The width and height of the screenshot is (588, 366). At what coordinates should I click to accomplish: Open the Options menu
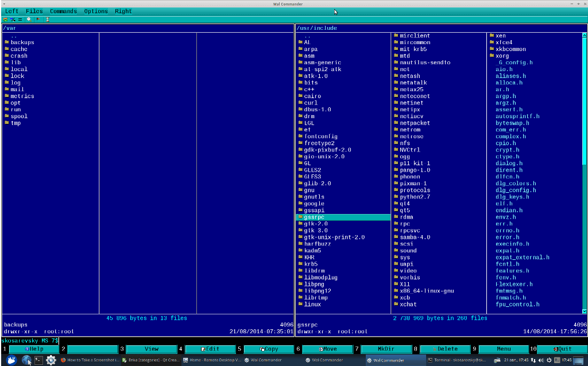[x=96, y=11]
